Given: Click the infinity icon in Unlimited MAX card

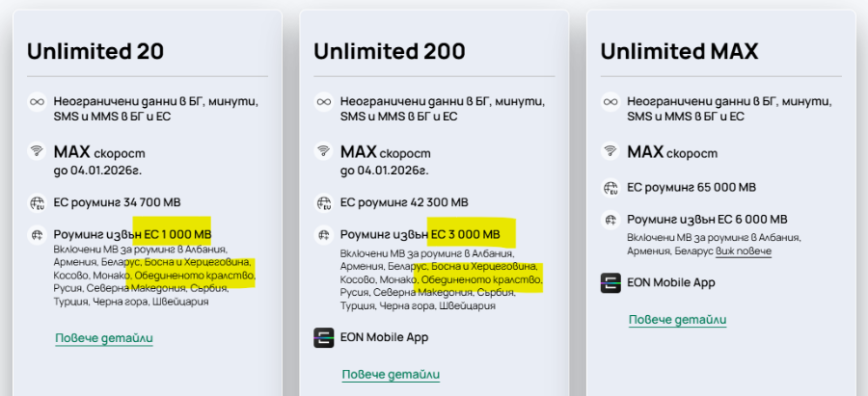Looking at the screenshot, I should (x=610, y=102).
